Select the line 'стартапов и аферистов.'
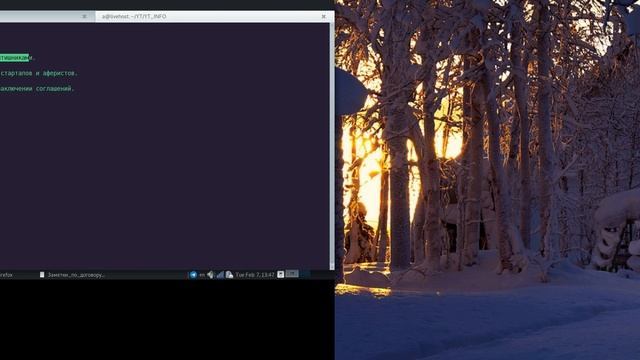 click(x=39, y=73)
